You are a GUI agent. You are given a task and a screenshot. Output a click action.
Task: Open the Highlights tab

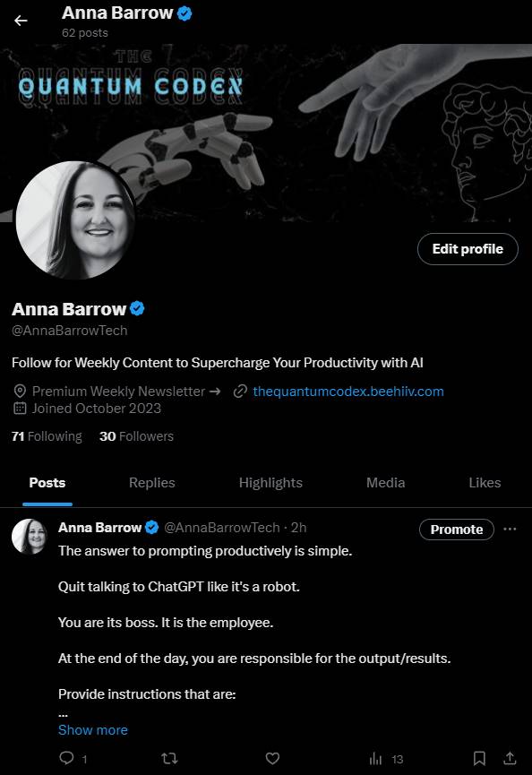tap(270, 482)
